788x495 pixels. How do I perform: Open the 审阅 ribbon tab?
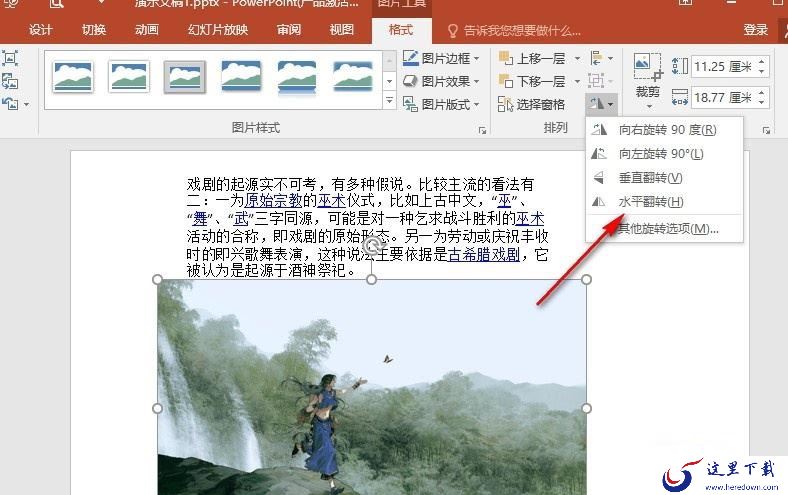288,30
